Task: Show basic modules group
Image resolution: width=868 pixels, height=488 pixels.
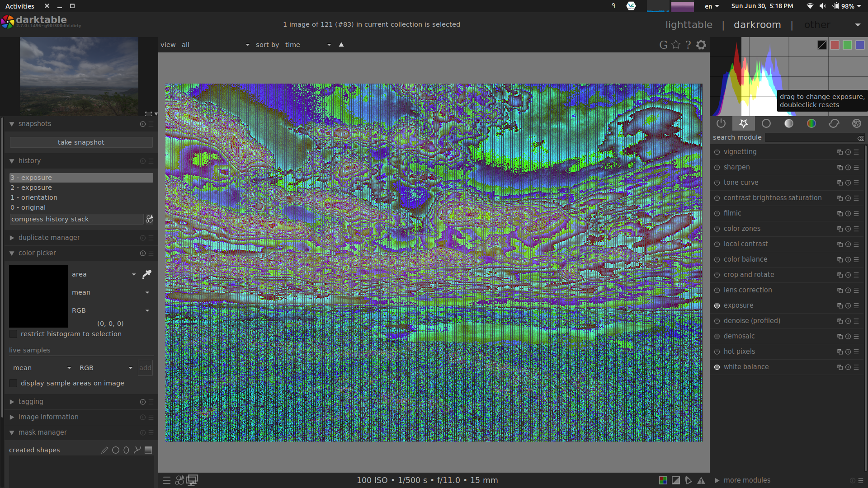Action: (766, 123)
